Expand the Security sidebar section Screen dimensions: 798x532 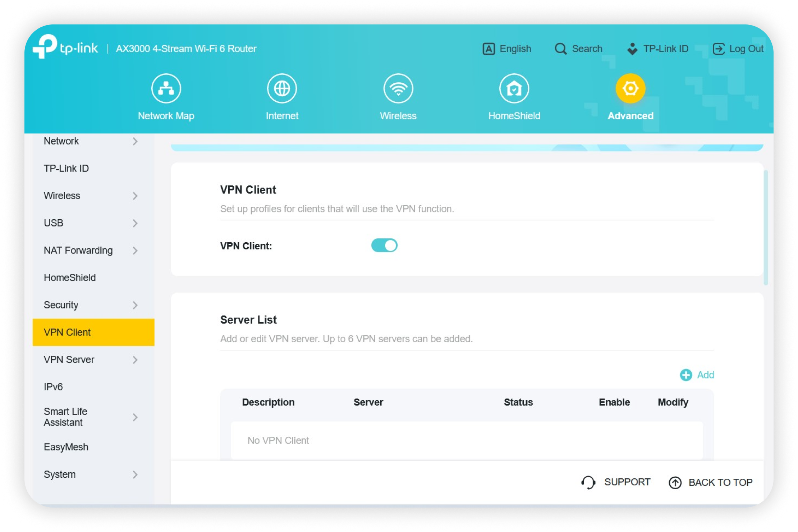[x=135, y=305]
